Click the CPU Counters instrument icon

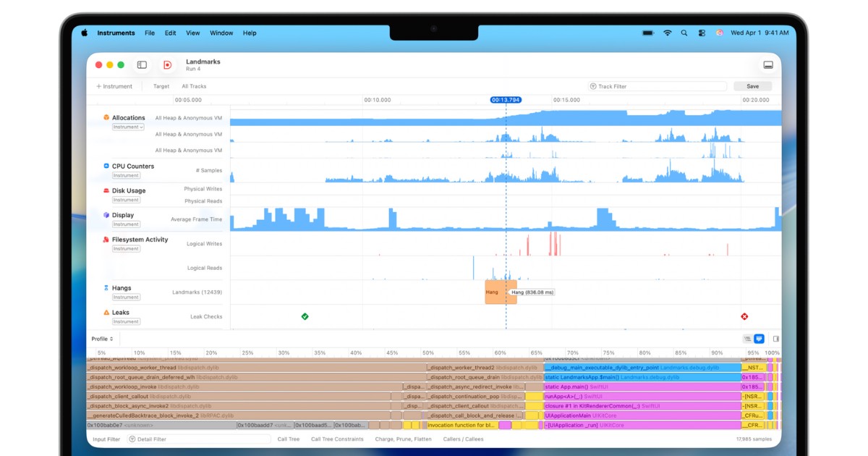coord(106,166)
